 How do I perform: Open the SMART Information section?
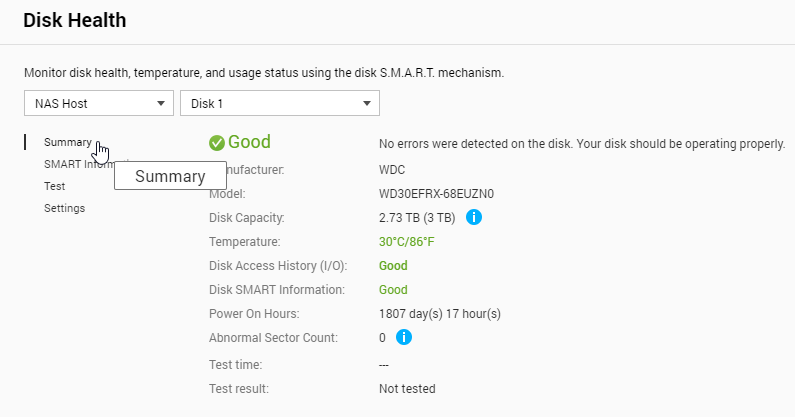[x=70, y=164]
